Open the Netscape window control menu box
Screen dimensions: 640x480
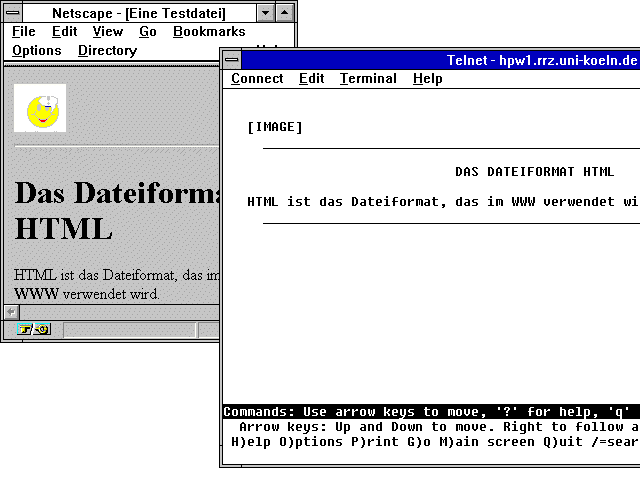[13, 13]
